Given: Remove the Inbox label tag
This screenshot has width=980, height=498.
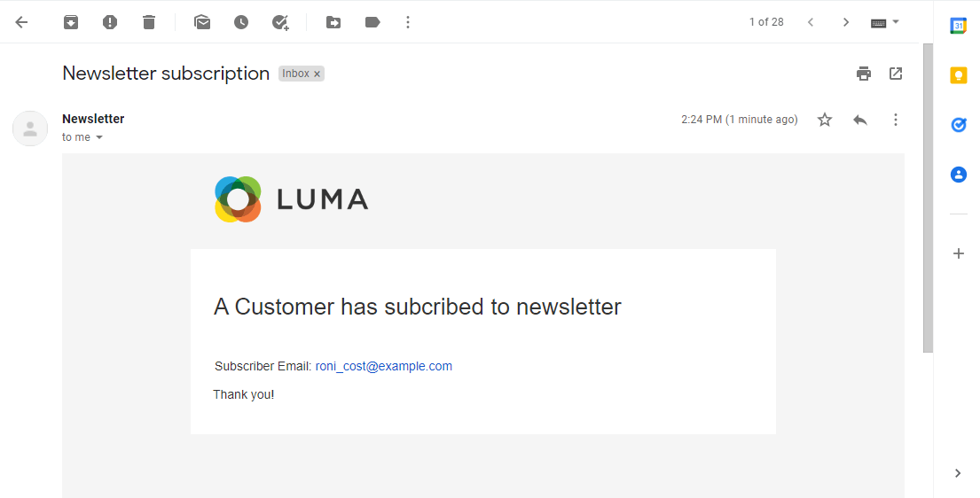Looking at the screenshot, I should (317, 74).
